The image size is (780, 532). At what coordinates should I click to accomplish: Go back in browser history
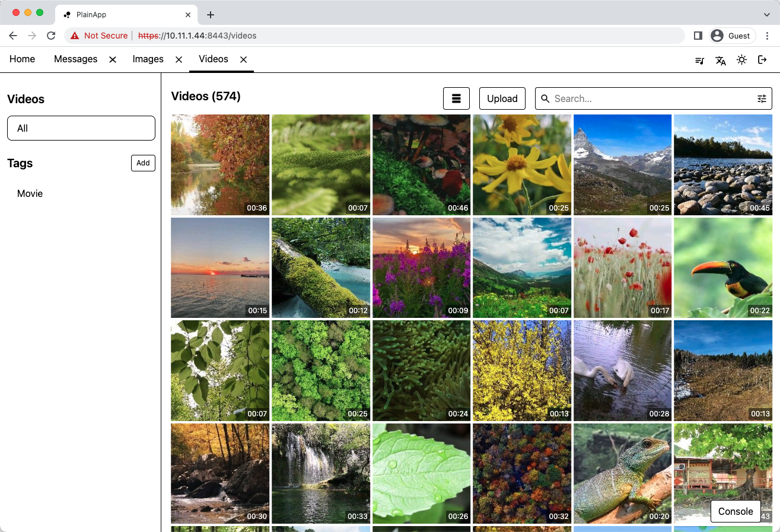click(13, 36)
